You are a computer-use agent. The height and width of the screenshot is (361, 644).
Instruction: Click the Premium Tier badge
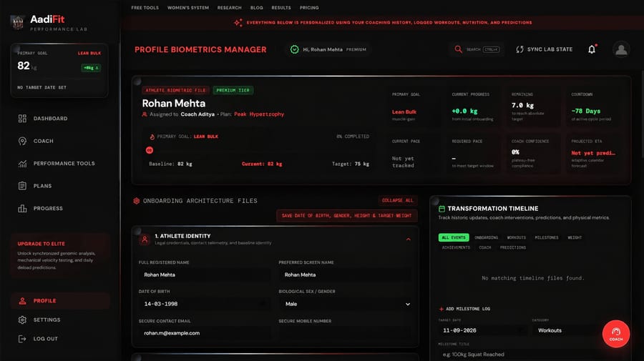233,90
